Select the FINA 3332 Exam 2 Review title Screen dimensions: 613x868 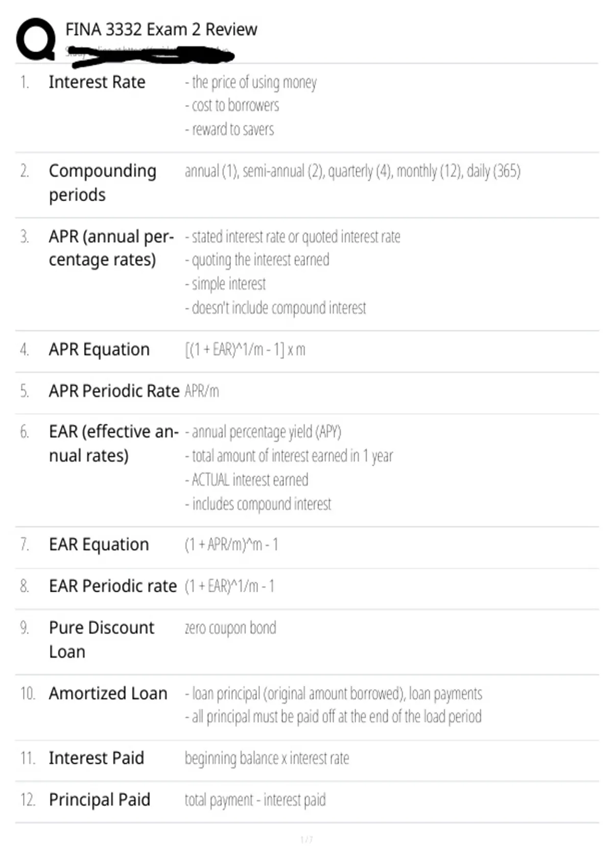pos(161,30)
